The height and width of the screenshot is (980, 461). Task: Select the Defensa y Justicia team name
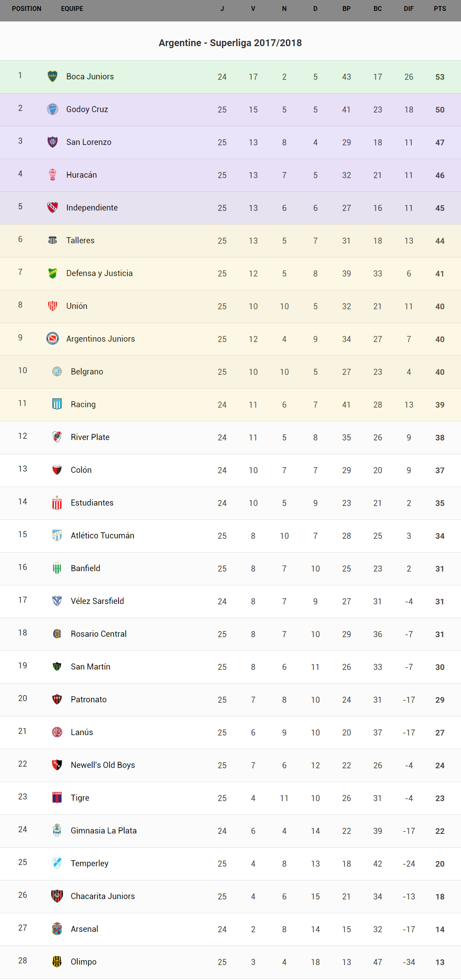99,273
